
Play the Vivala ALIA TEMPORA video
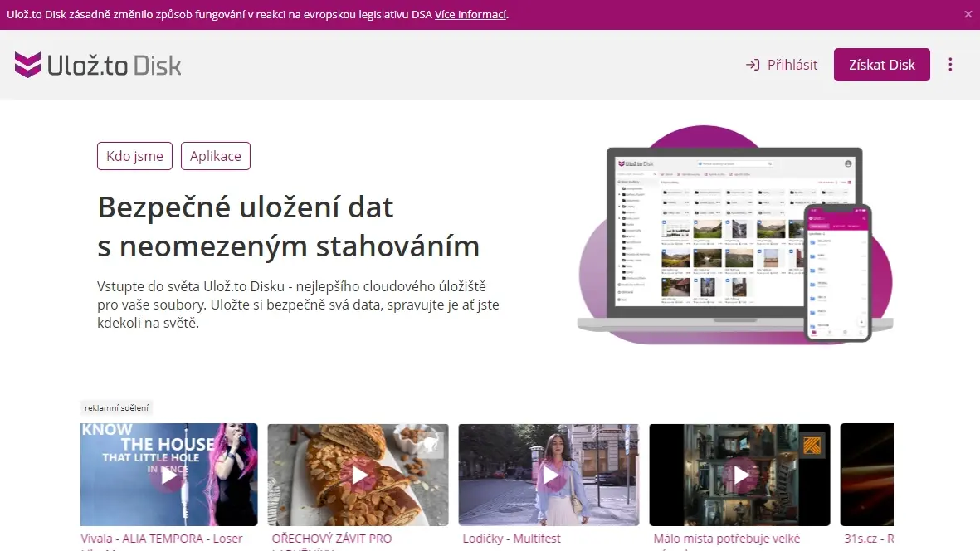point(168,475)
